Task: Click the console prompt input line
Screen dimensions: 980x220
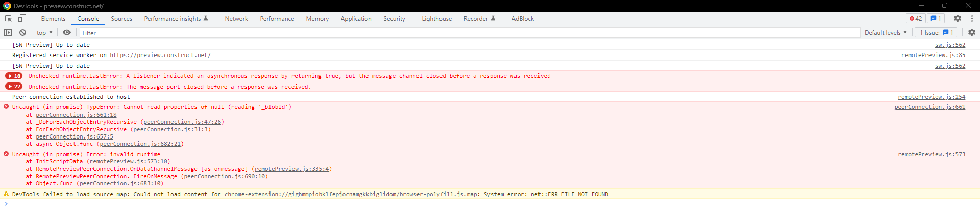Action: [x=490, y=204]
